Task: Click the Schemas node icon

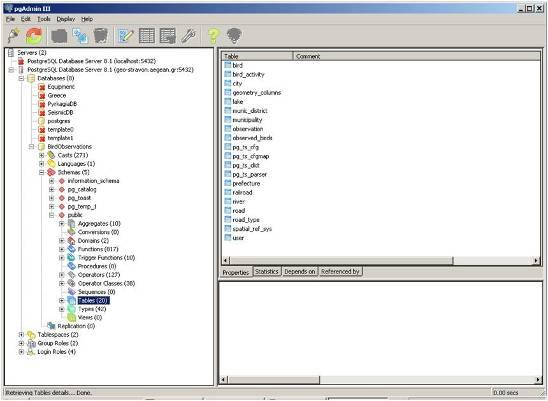Action: pos(51,172)
